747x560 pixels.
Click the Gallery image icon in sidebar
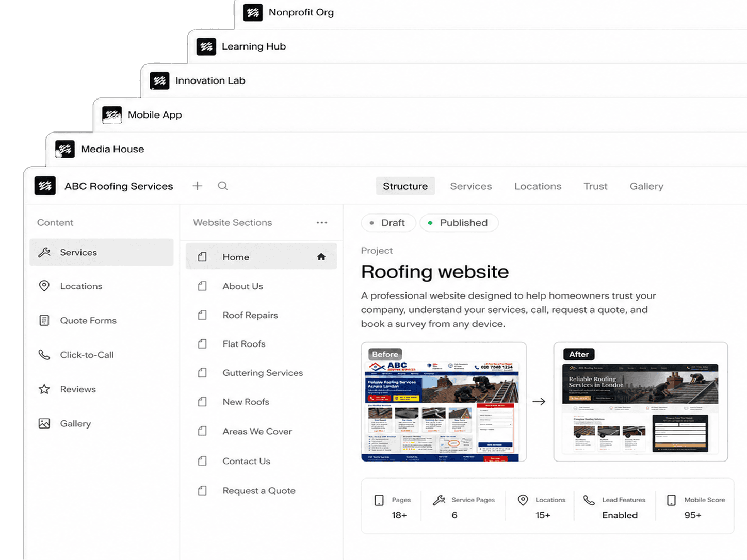(x=44, y=423)
